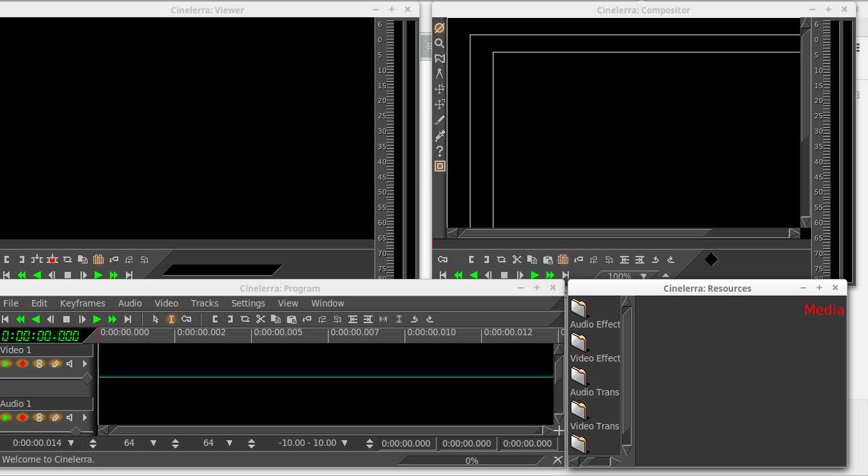Open the File menu
Screen dimensions: 868x476
tap(11, 303)
